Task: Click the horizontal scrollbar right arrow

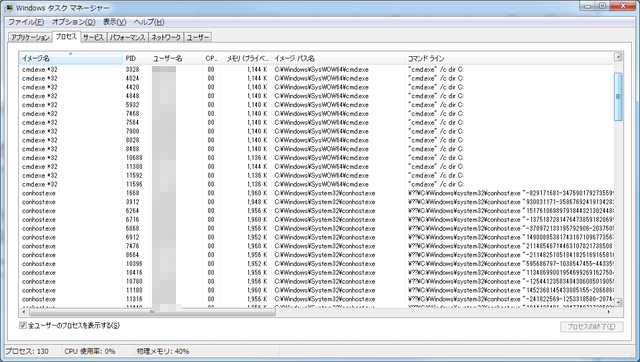Action: 609,312
